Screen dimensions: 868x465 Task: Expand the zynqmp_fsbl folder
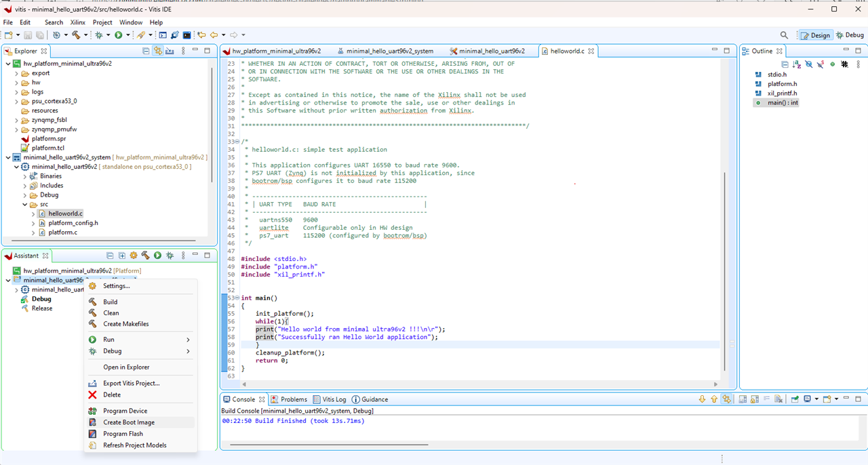pyautogui.click(x=16, y=120)
